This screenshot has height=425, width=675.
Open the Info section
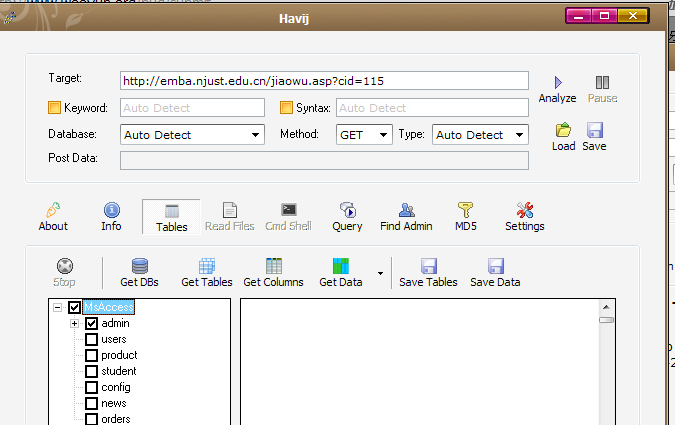[111, 217]
